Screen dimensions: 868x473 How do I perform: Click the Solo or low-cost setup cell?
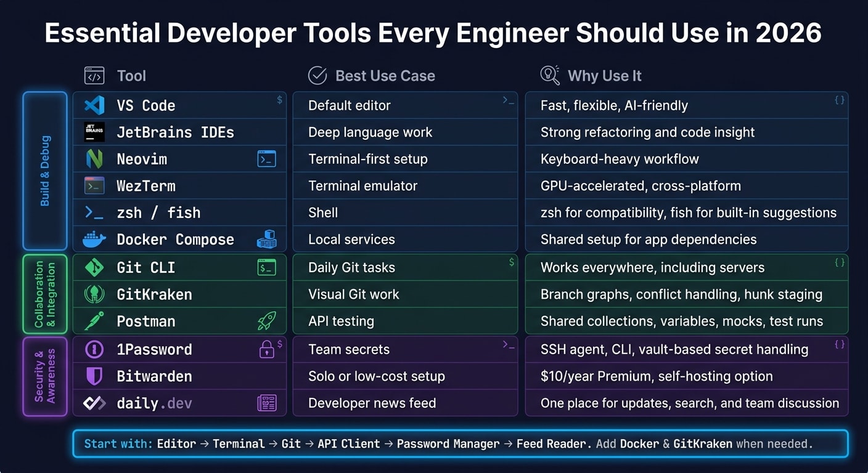[405, 376]
